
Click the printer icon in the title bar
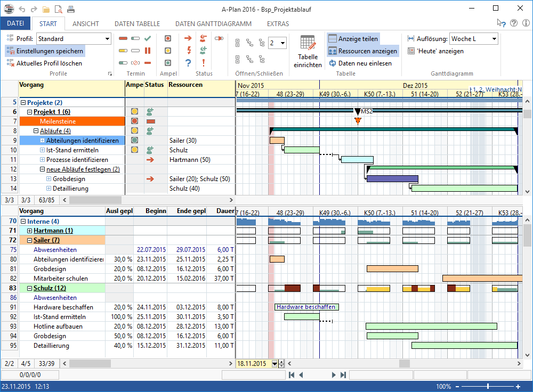pyautogui.click(x=71, y=9)
